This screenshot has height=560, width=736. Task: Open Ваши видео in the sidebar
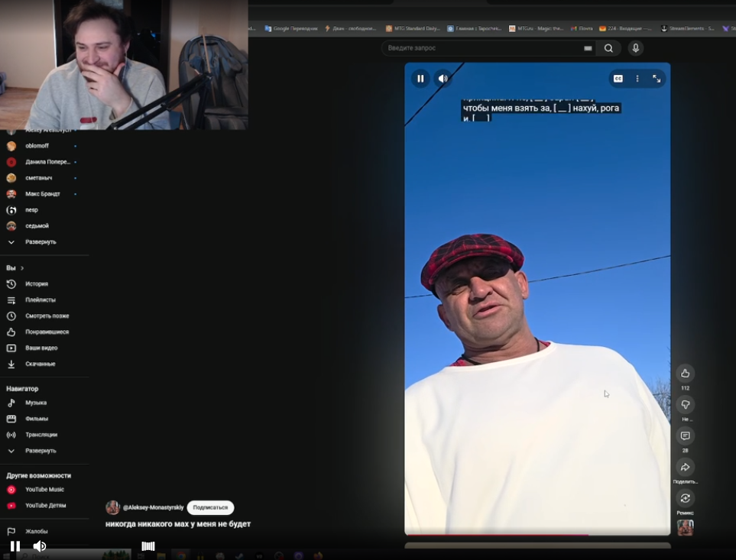(x=41, y=348)
